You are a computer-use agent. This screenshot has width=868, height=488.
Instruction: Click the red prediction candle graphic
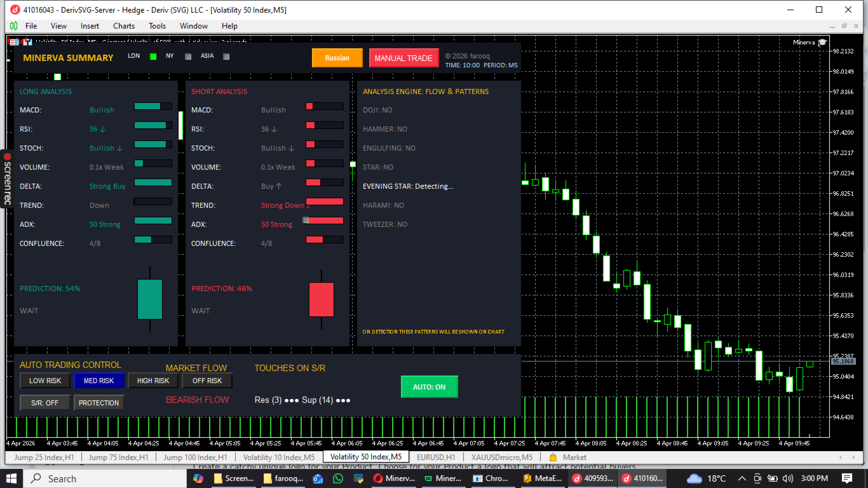click(x=322, y=299)
